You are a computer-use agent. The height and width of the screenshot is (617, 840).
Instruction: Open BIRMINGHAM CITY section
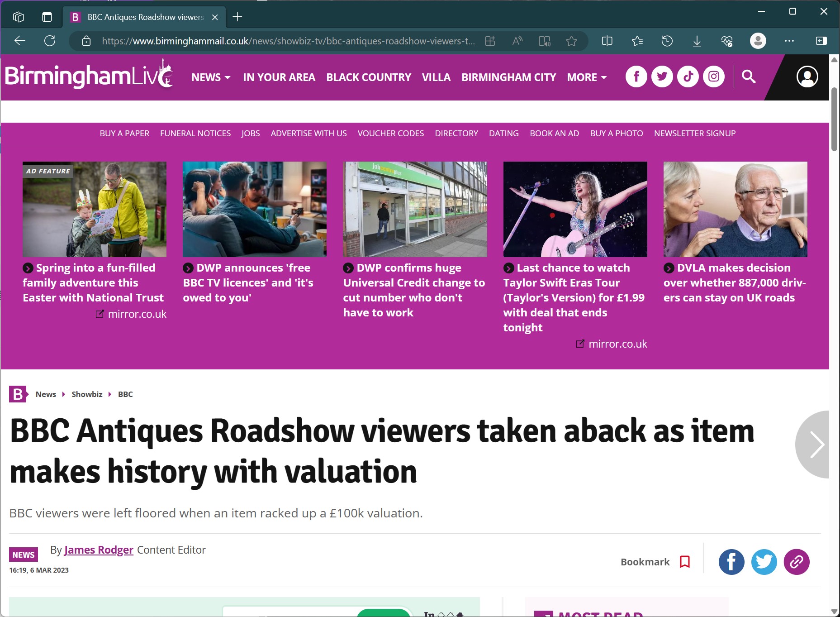509,77
